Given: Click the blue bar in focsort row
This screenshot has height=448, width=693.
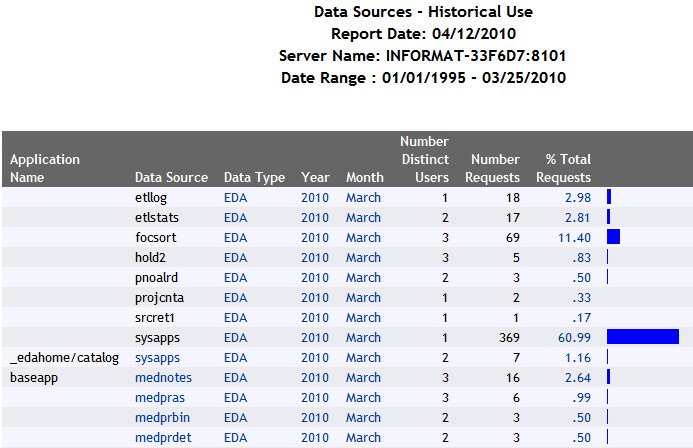Looking at the screenshot, I should pyautogui.click(x=613, y=237).
